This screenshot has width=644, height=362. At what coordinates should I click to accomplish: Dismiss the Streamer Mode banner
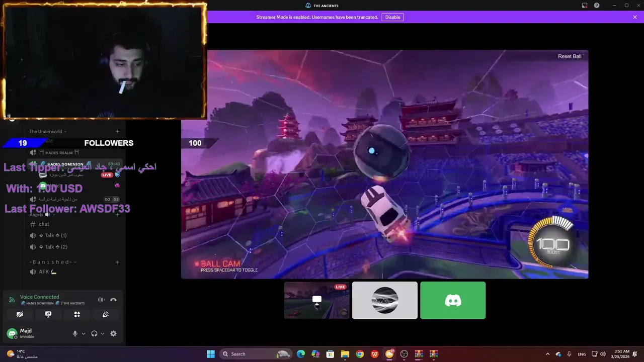point(635,17)
